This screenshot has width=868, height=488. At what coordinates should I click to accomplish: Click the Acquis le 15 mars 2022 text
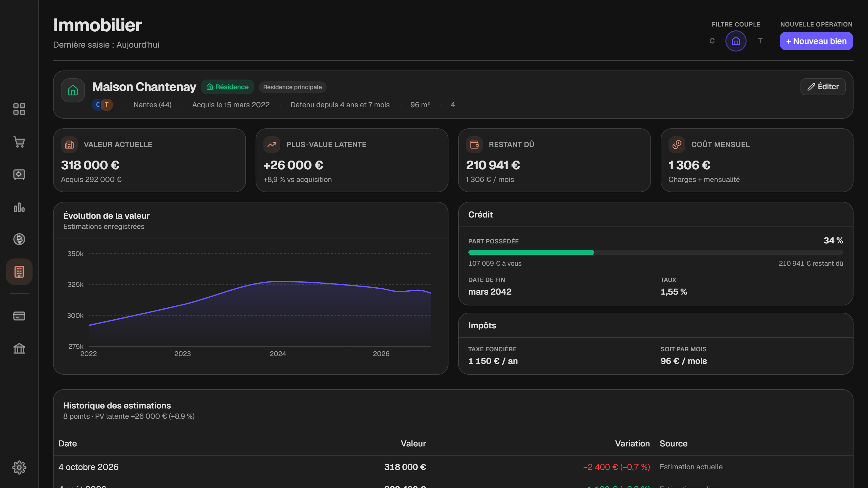(231, 105)
